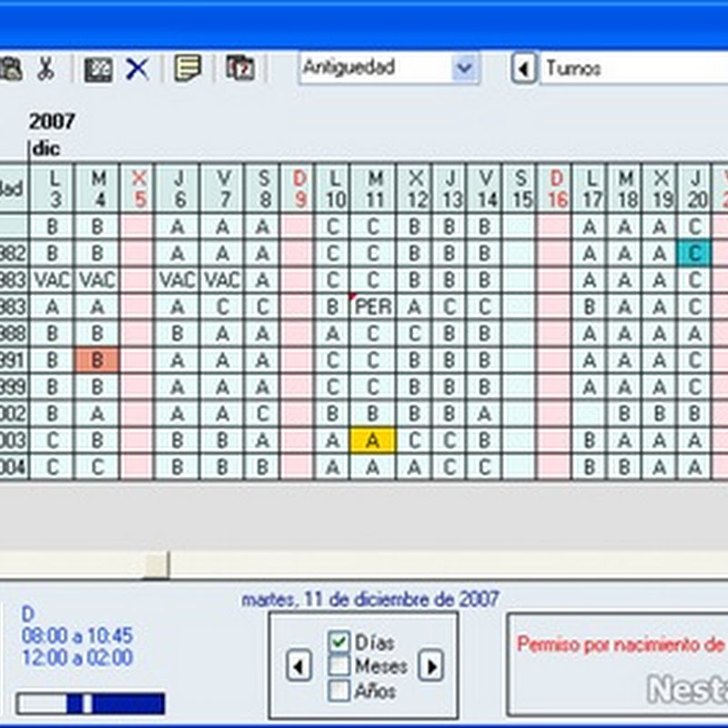
Task: Click the J 20 column header
Action: point(694,188)
